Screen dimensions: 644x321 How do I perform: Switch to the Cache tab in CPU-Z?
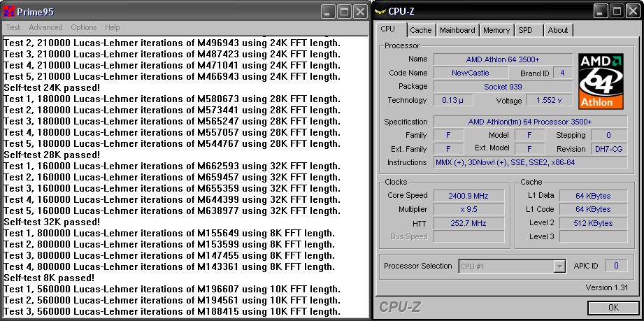(421, 30)
